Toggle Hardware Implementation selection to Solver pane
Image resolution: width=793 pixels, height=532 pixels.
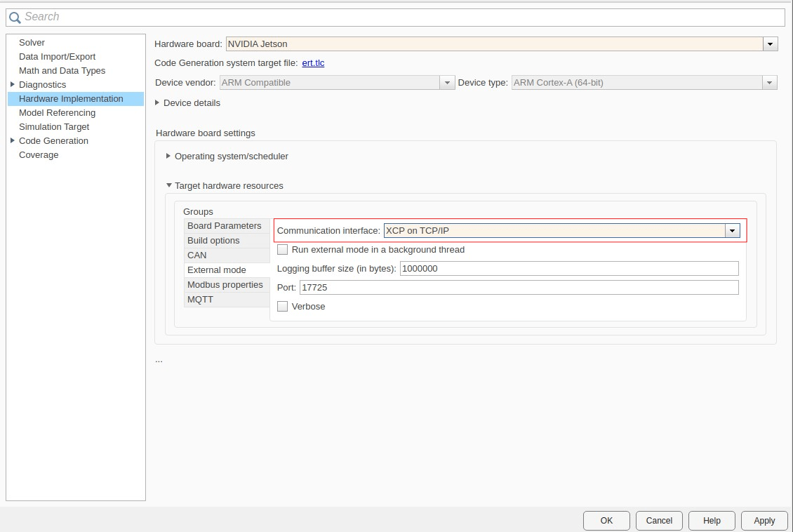(32, 42)
